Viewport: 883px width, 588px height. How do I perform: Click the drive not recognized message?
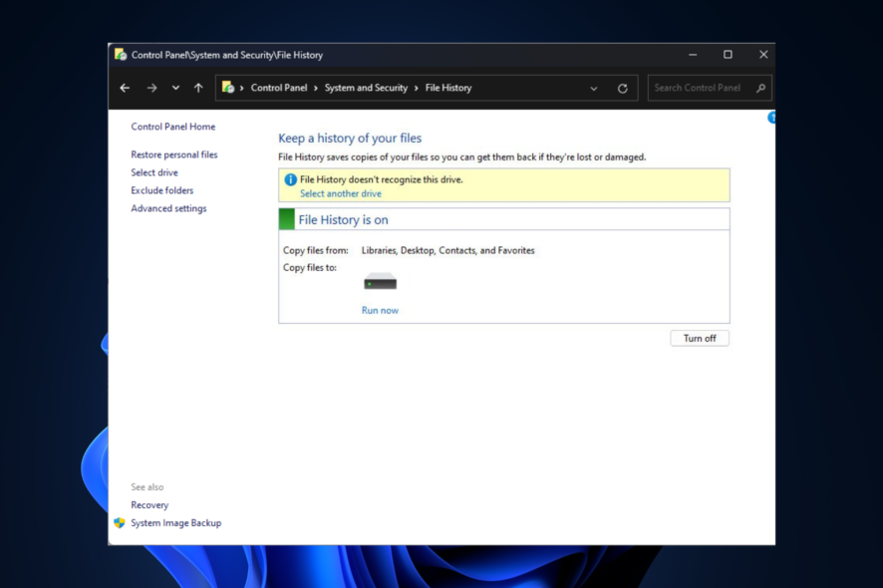[382, 179]
